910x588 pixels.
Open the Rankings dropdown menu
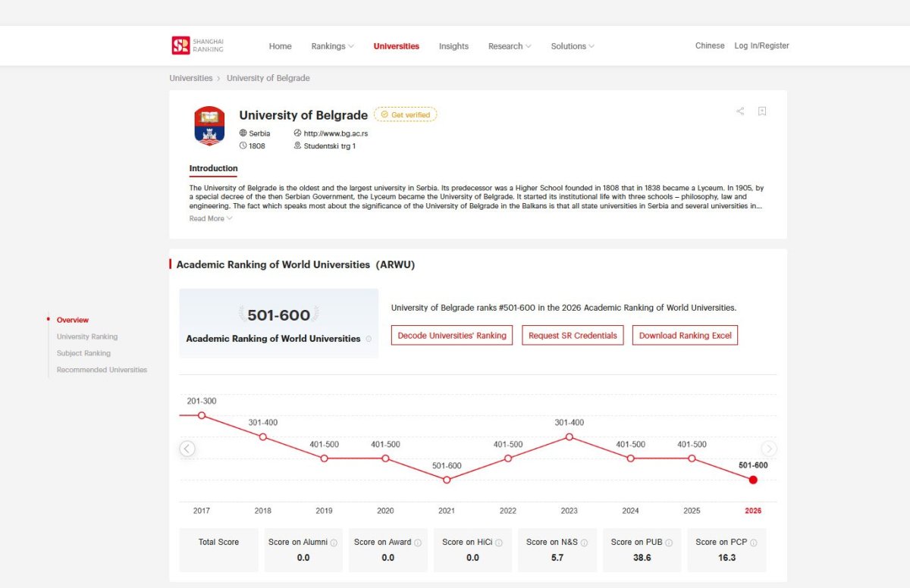pos(332,46)
